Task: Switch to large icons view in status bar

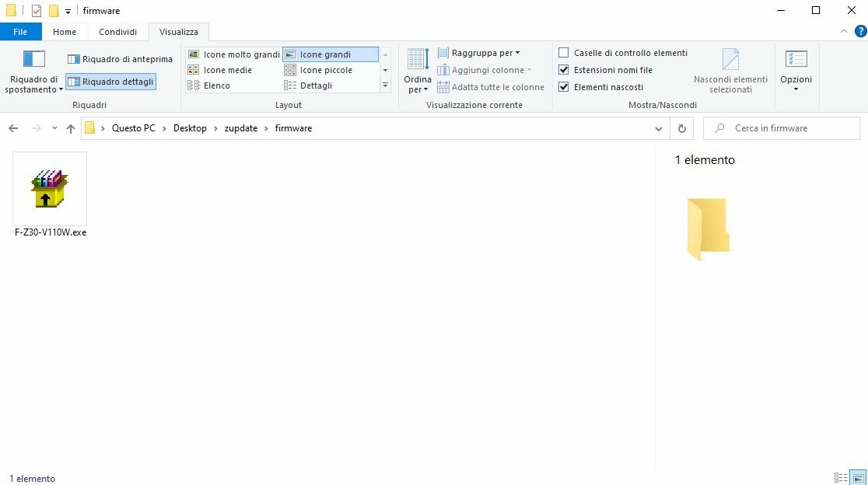Action: pyautogui.click(x=858, y=478)
